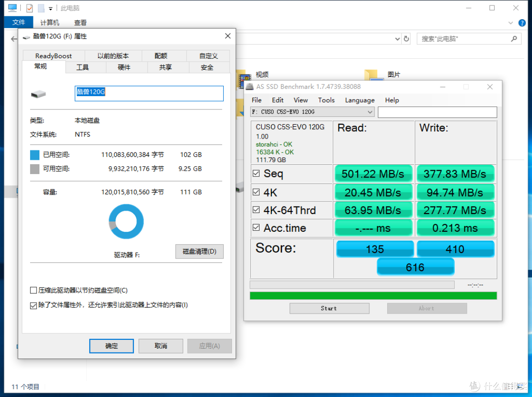Click the 确定 button
532x397 pixels.
(x=111, y=346)
